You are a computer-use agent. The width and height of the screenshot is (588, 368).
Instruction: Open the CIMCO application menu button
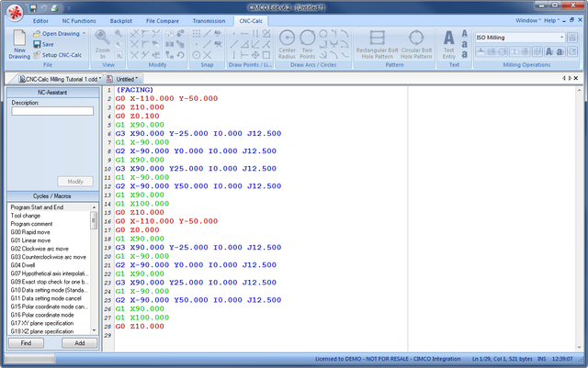pos(16,12)
